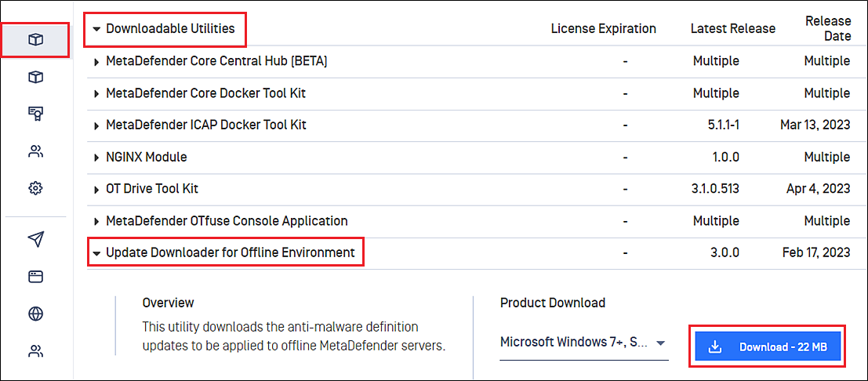Click the Feb 17, 2023 release date
The image size is (868, 381).
point(816,253)
